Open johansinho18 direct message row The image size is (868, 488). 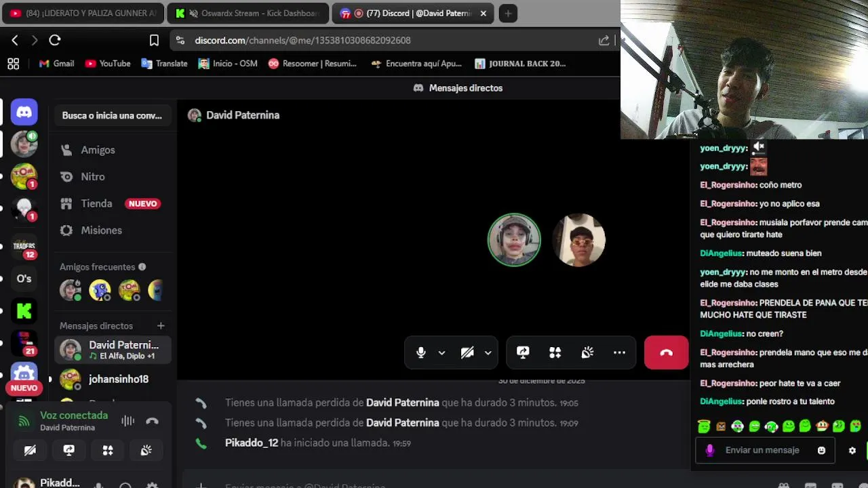click(112, 380)
